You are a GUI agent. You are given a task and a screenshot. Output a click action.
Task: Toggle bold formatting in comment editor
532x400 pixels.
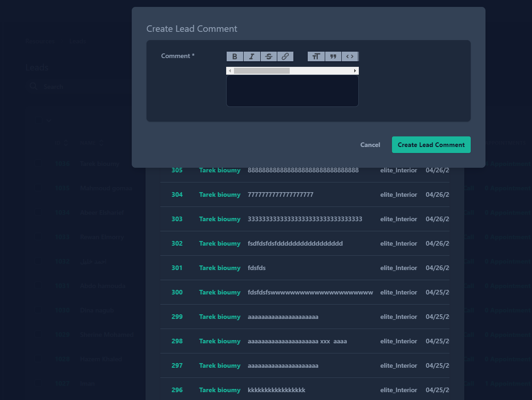click(x=234, y=57)
